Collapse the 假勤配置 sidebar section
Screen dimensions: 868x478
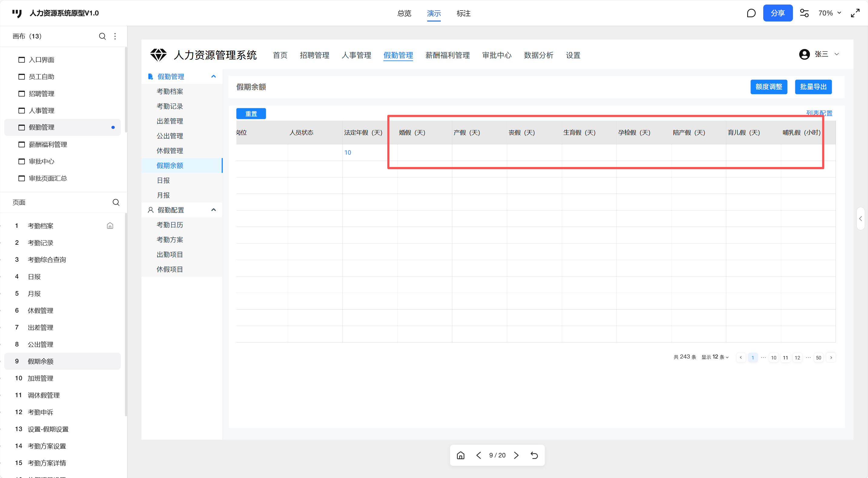pos(213,210)
